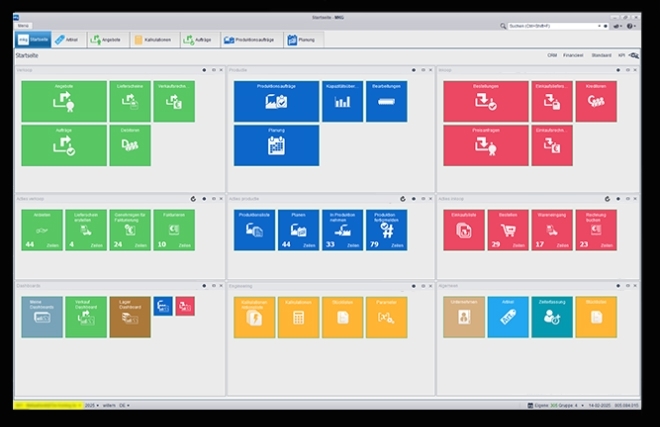
Task: Open the blue Produktionsaufträge tile
Action: 276,101
